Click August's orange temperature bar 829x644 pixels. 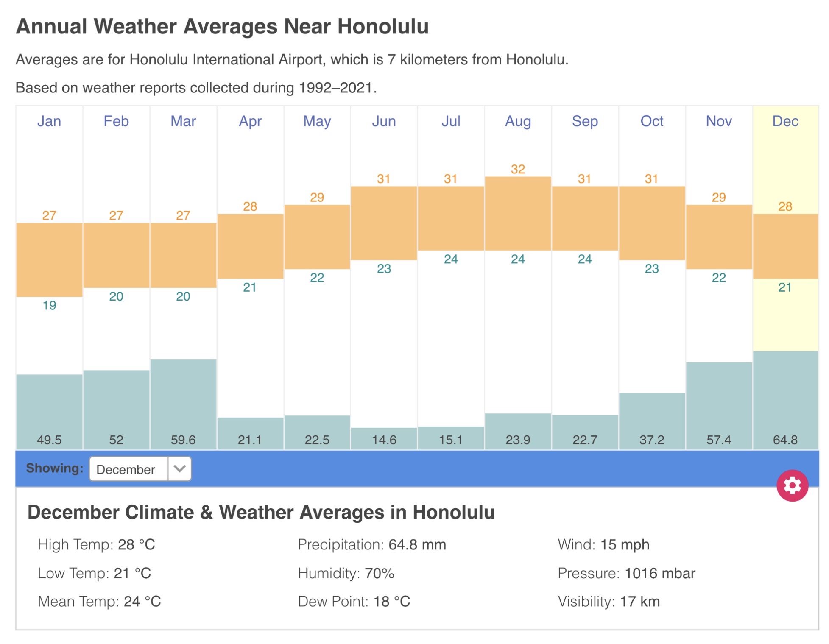(x=518, y=213)
